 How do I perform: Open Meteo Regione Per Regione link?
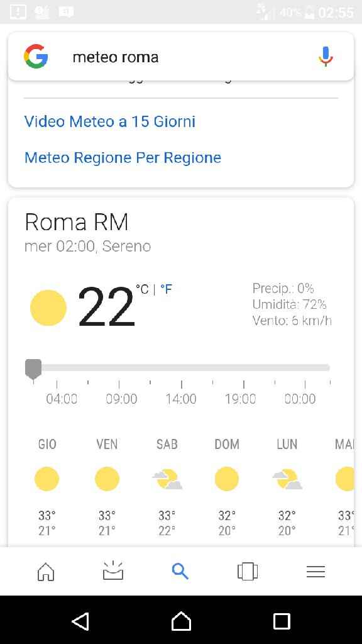tap(123, 157)
